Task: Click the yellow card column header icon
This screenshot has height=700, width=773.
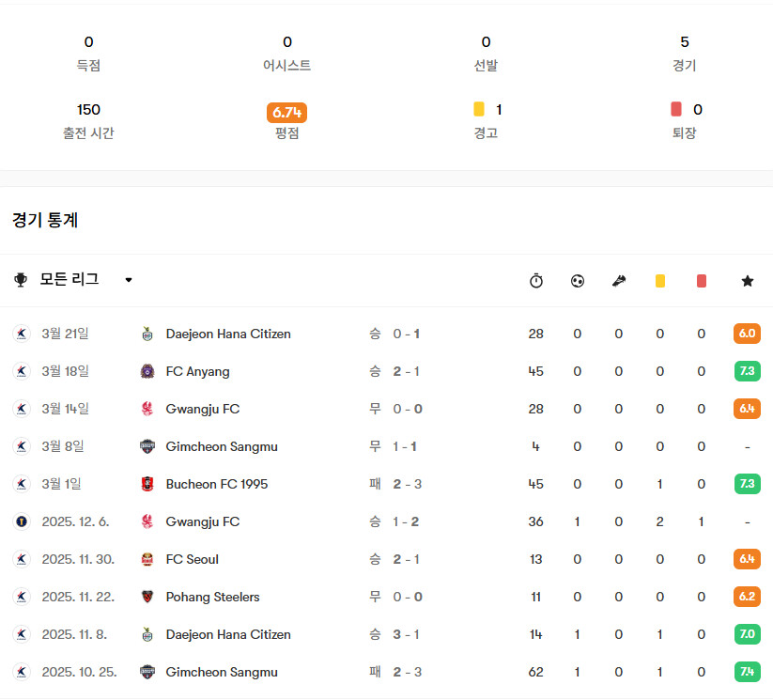Action: coord(660,281)
